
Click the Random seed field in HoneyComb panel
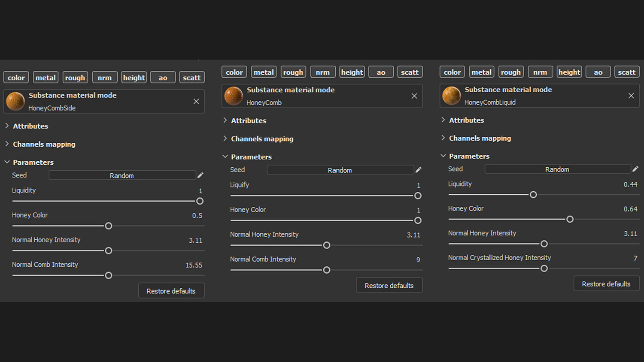340,170
